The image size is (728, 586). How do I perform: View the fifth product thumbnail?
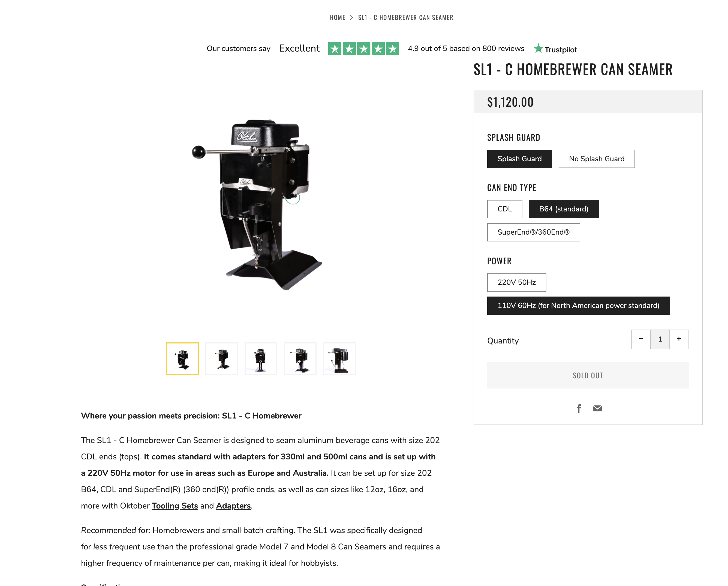tap(339, 358)
